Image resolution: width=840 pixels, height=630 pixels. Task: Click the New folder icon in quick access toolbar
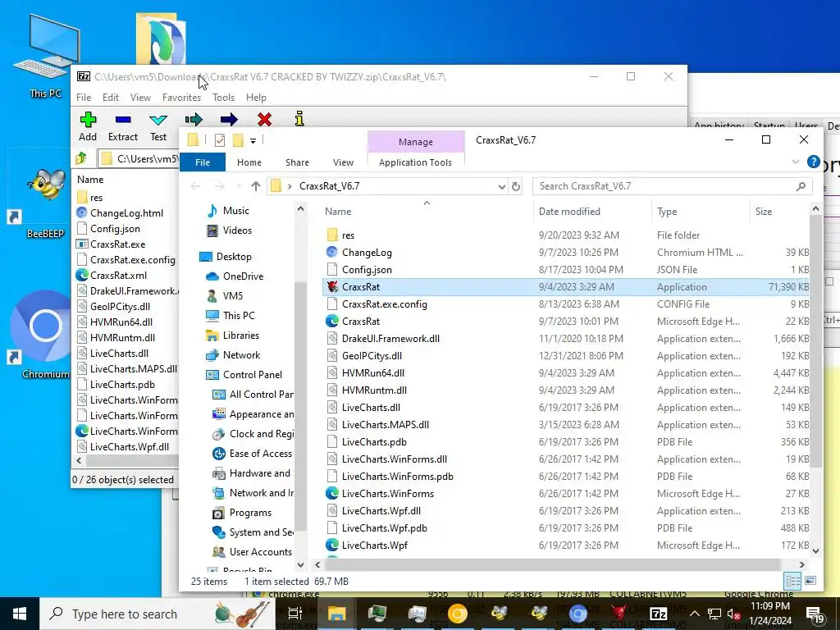tap(238, 140)
